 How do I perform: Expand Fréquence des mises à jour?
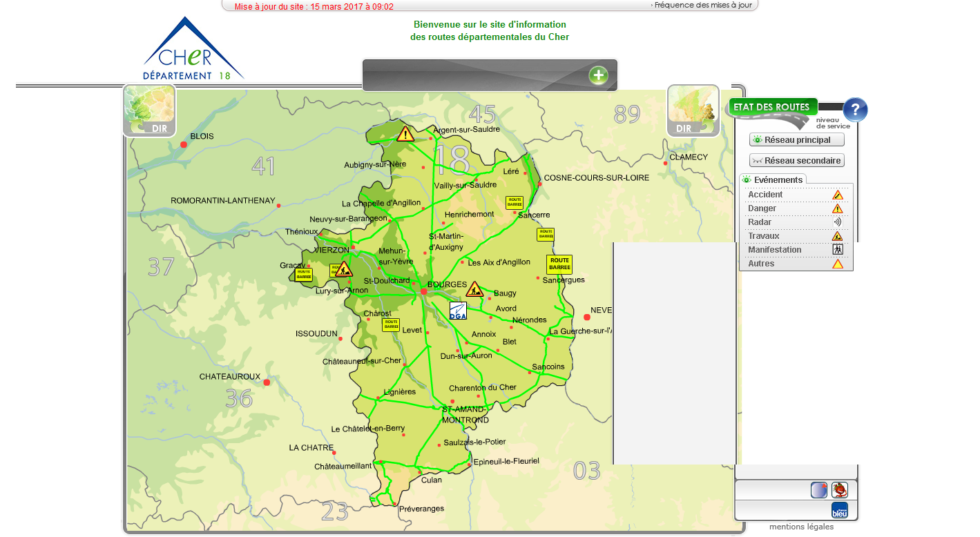pos(702,6)
